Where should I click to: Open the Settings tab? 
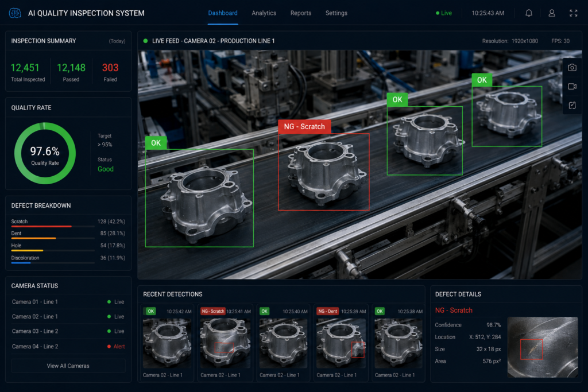coord(336,13)
